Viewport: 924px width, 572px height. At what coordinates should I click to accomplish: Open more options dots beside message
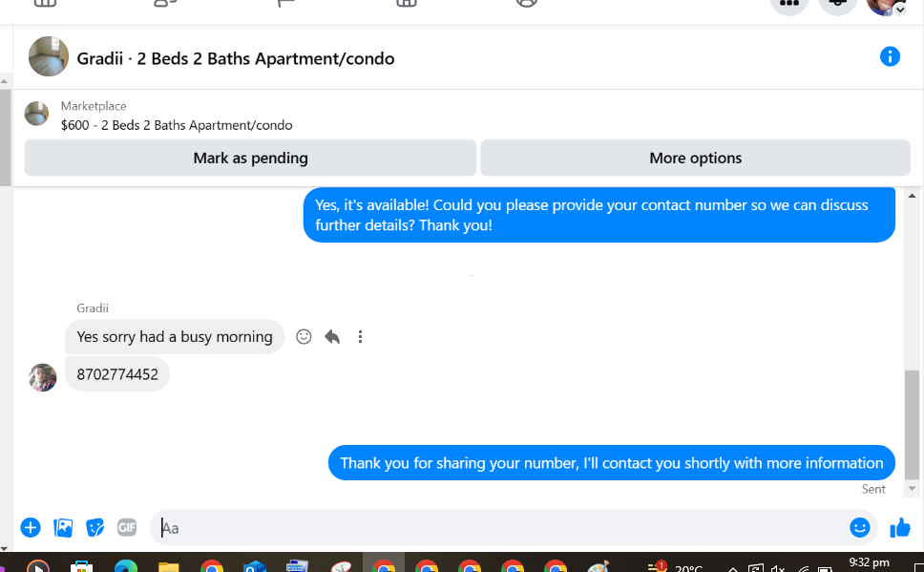pyautogui.click(x=360, y=337)
